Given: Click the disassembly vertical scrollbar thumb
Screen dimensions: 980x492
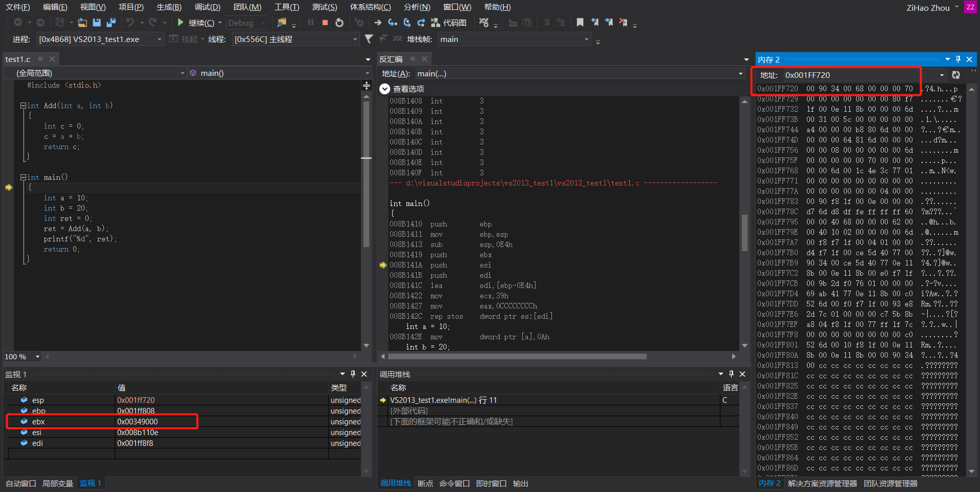Looking at the screenshot, I should (744, 233).
